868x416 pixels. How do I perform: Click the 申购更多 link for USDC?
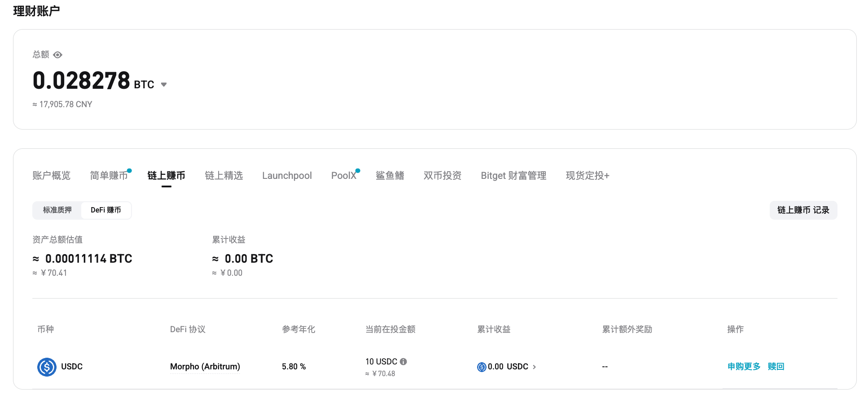click(x=743, y=366)
